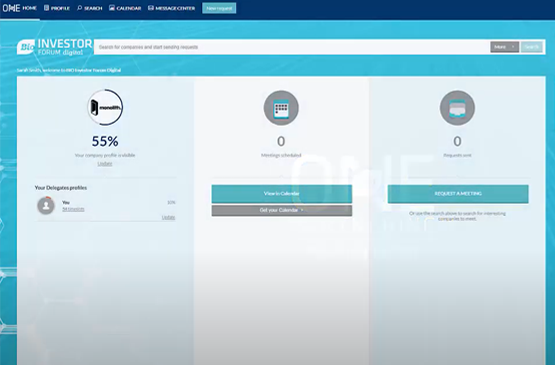Open the Profile menu item
Screen dimensions: 555x365
(57, 8)
